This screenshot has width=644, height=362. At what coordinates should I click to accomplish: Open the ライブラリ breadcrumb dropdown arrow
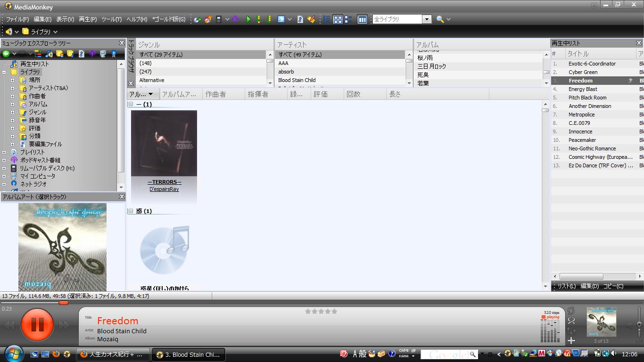[55, 32]
